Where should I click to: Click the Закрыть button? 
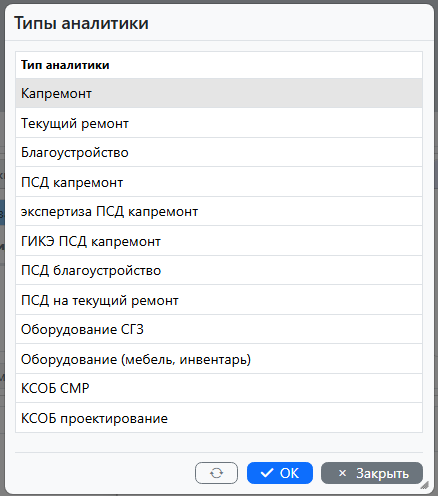coord(372,473)
